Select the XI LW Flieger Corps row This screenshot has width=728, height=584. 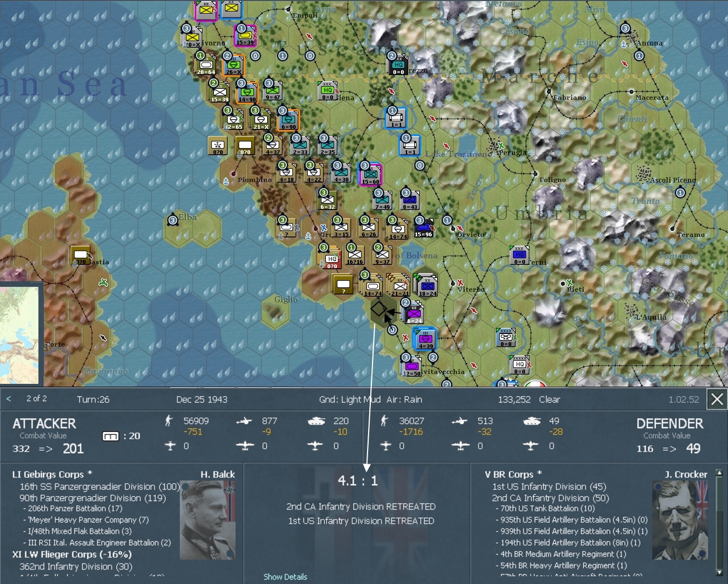coord(72,554)
